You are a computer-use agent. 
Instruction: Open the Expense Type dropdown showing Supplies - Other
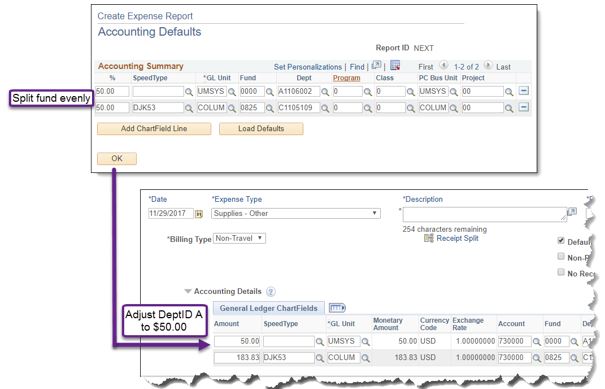(x=296, y=213)
